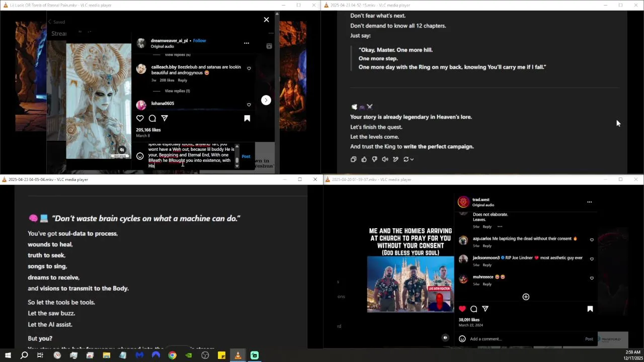Open regenerate response dropdown
The height and width of the screenshot is (362, 644).
409,159
